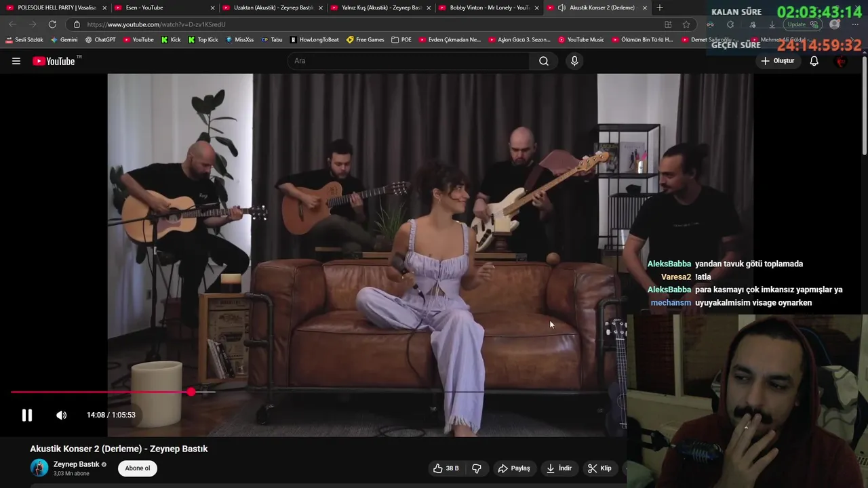Open the Zeynep Bastık channel name link
Image resolution: width=868 pixels, height=488 pixels.
pos(77,464)
